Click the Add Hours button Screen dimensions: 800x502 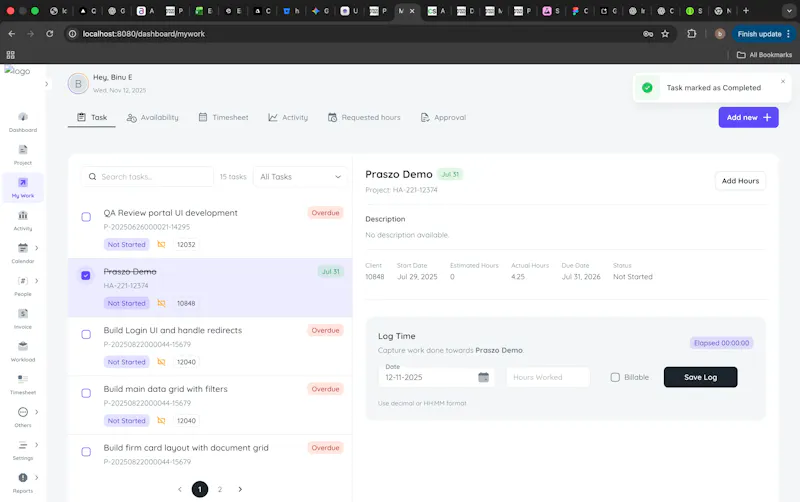740,181
